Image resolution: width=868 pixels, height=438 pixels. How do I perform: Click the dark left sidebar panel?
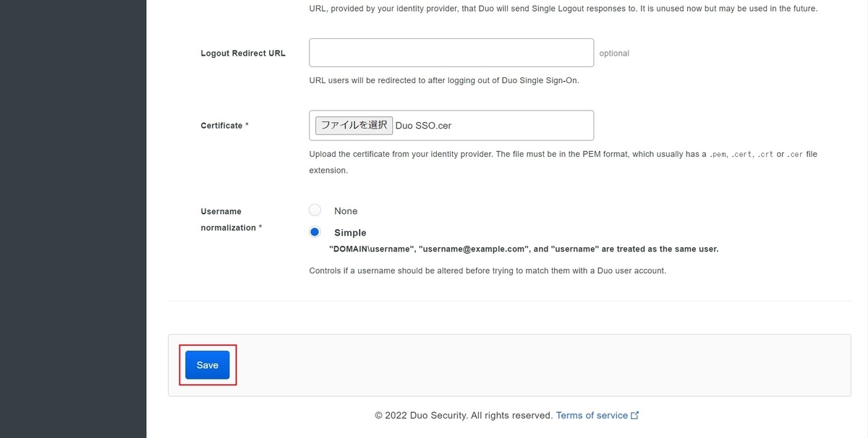click(x=72, y=217)
